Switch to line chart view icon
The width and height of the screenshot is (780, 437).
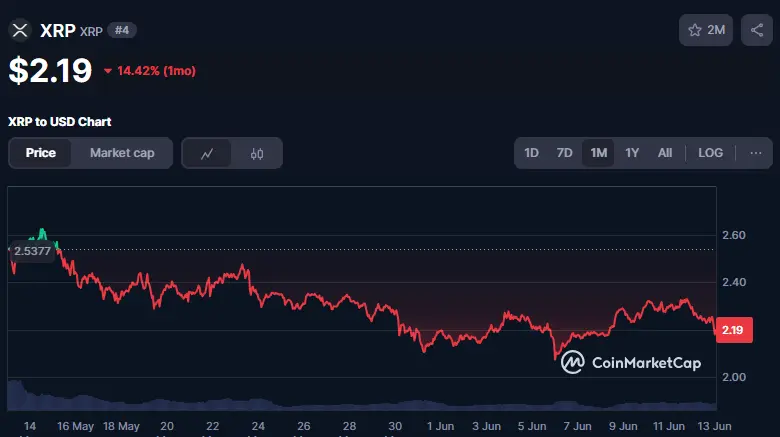click(207, 153)
